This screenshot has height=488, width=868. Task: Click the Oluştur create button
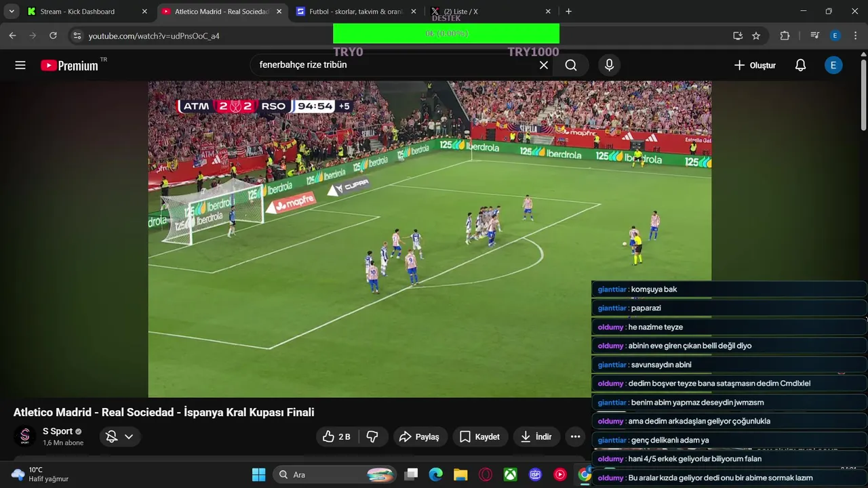[x=755, y=65]
